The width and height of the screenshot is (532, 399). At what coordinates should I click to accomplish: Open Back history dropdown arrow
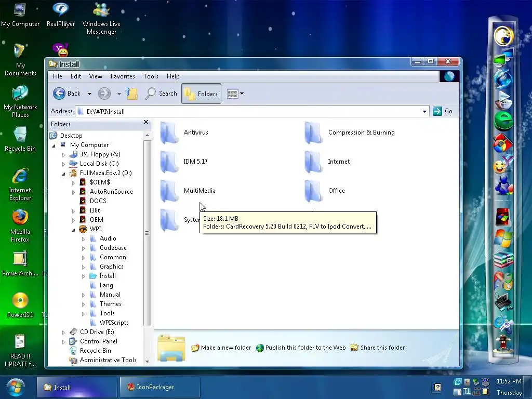coord(89,94)
